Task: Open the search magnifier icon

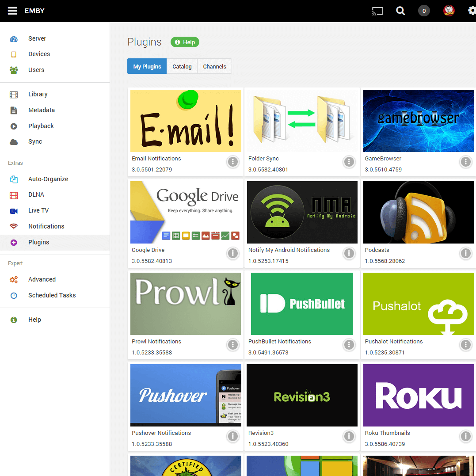Action: [x=400, y=11]
